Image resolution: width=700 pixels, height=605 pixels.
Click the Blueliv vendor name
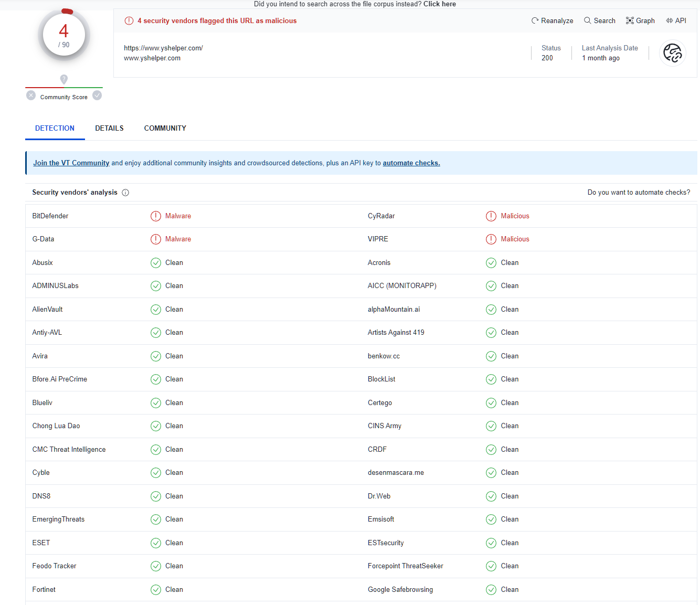tap(43, 403)
